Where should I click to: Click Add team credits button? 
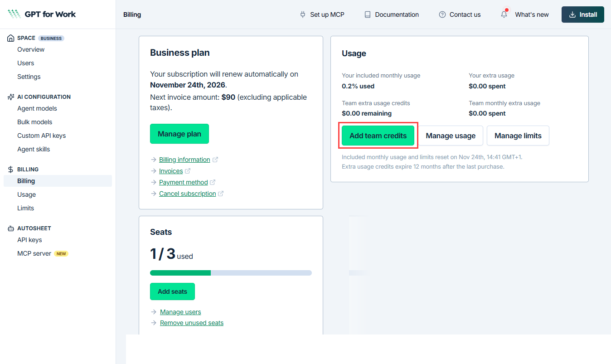378,136
